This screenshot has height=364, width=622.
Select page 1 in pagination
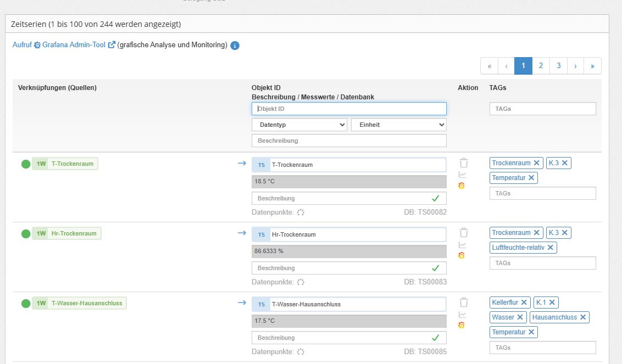pyautogui.click(x=523, y=66)
